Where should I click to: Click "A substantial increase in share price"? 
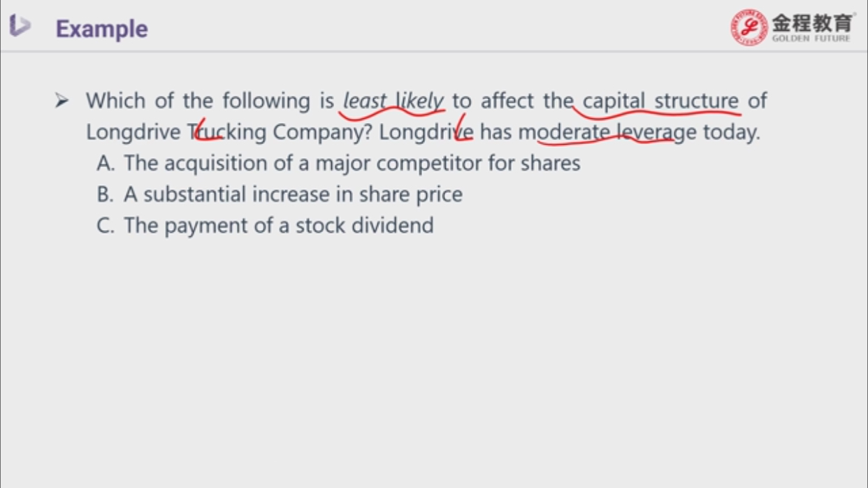pyautogui.click(x=293, y=194)
